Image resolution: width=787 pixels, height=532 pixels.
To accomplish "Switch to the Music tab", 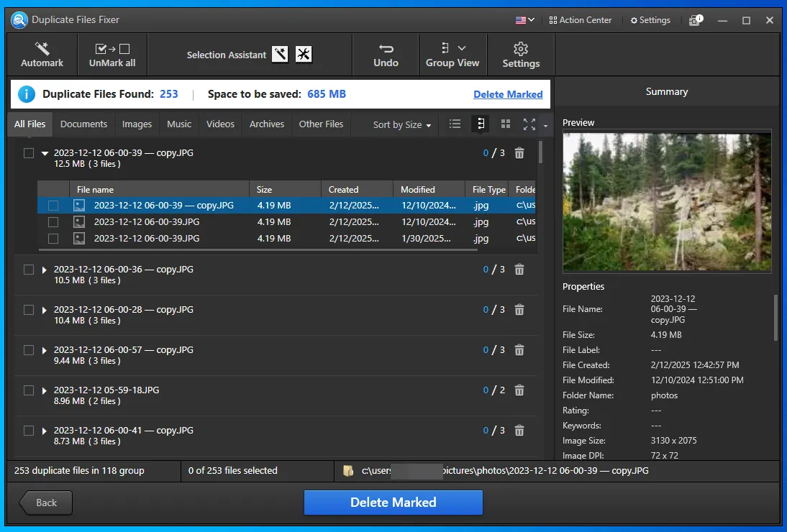I will (x=179, y=124).
